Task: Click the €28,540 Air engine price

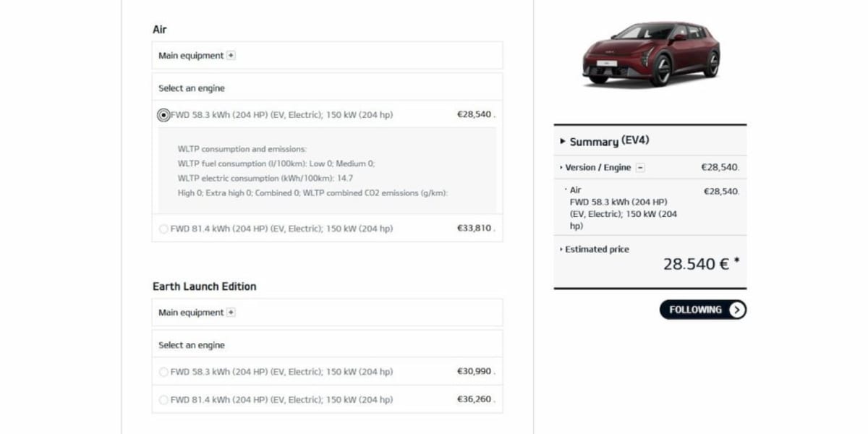Action: tap(475, 114)
